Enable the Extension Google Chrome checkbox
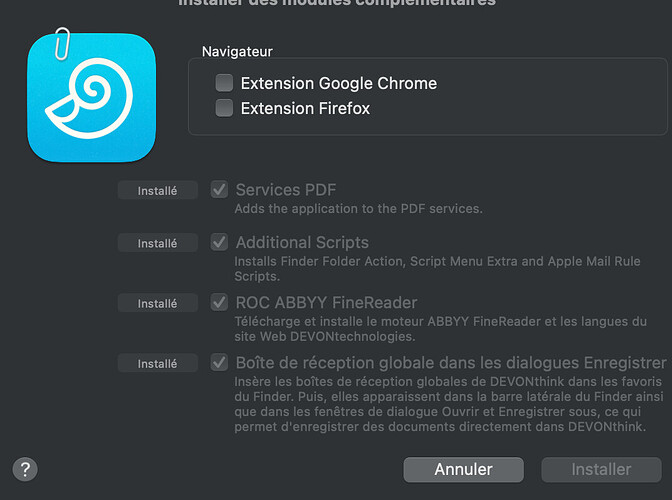672x500 pixels. pyautogui.click(x=225, y=83)
